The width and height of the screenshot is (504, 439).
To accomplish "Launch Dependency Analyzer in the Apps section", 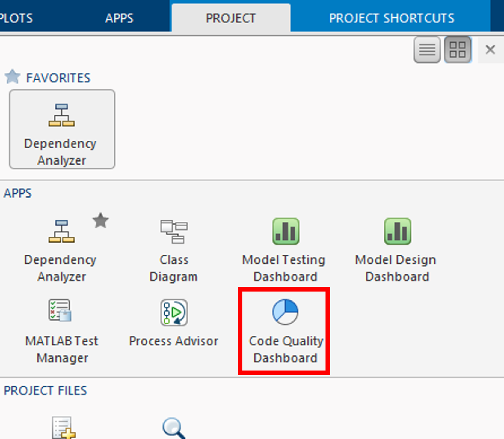I will [x=61, y=249].
